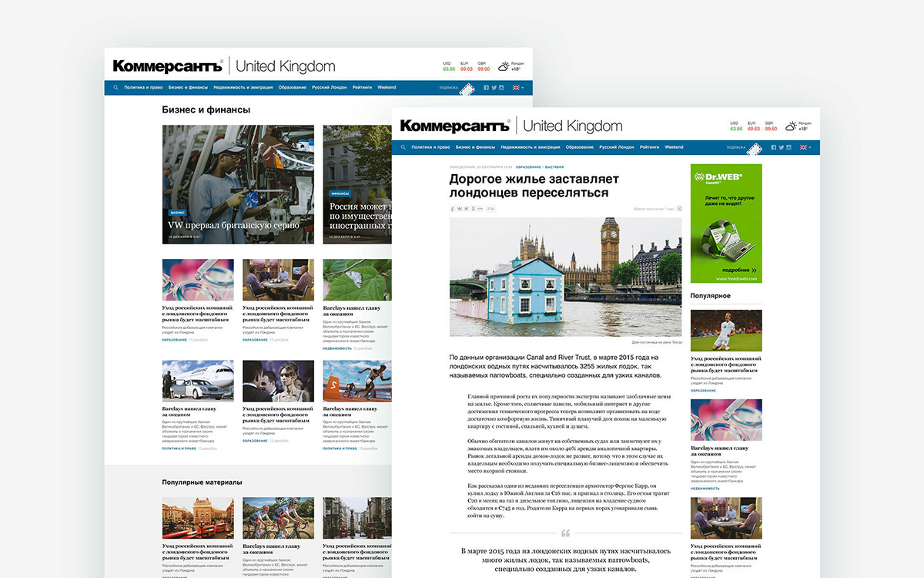Click the subscription envelope icon on the back page
The image size is (924, 578).
pos(466,89)
